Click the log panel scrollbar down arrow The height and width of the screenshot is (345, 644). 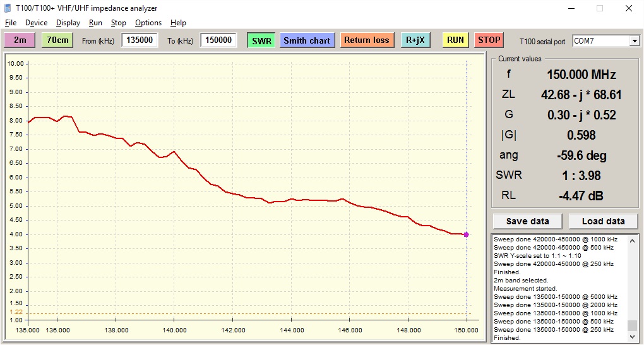[632, 337]
